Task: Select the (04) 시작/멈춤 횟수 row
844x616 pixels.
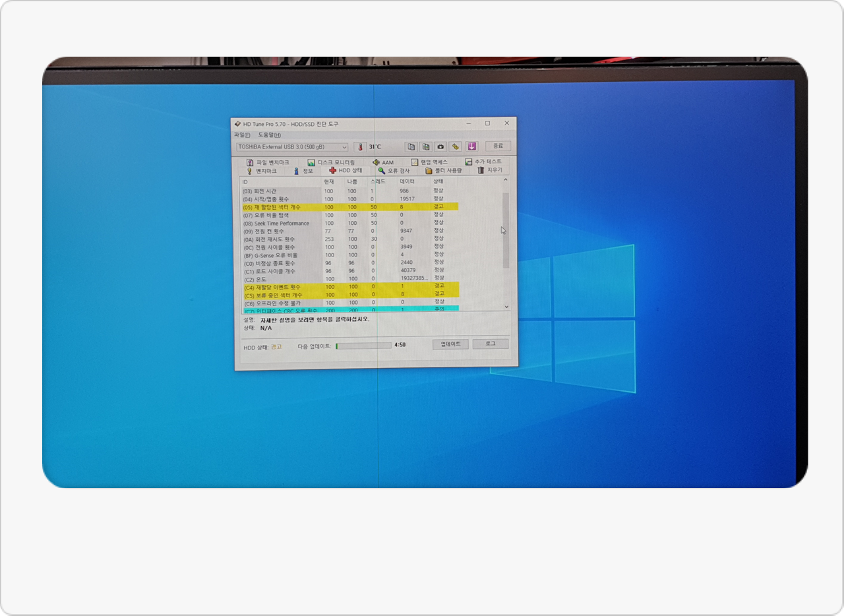Action: [x=349, y=199]
